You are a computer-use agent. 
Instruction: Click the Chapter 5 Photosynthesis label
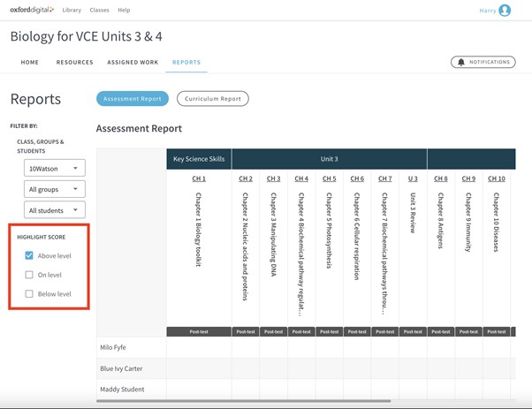pyautogui.click(x=329, y=231)
